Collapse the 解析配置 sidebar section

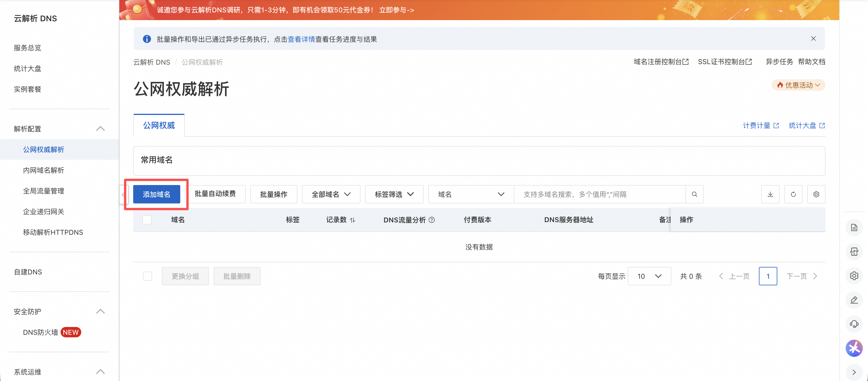(100, 129)
